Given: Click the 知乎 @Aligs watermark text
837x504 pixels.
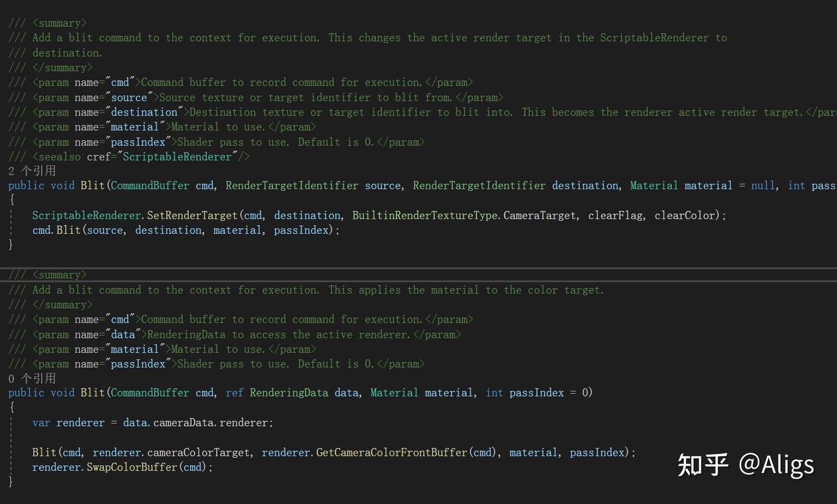Looking at the screenshot, I should 747,464.
